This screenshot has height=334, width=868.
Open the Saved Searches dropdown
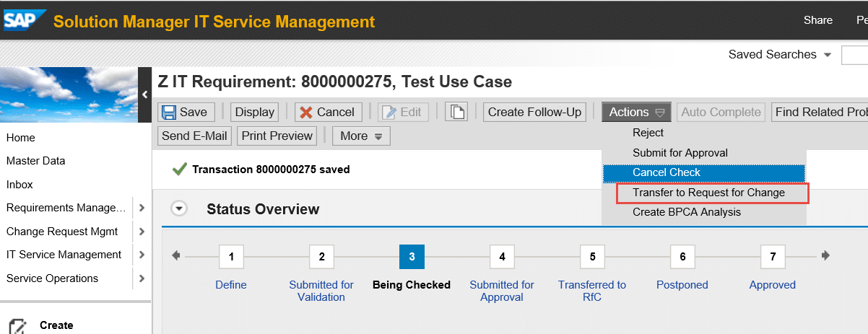pos(827,55)
